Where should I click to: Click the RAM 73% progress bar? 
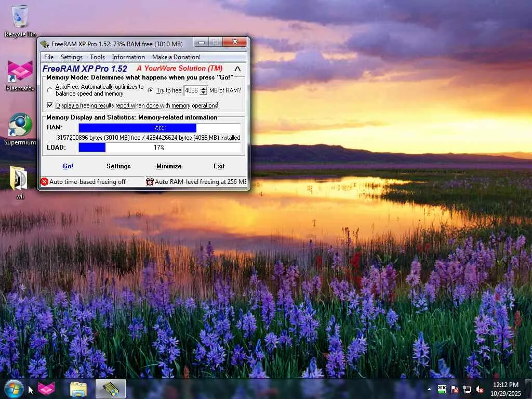(x=159, y=128)
